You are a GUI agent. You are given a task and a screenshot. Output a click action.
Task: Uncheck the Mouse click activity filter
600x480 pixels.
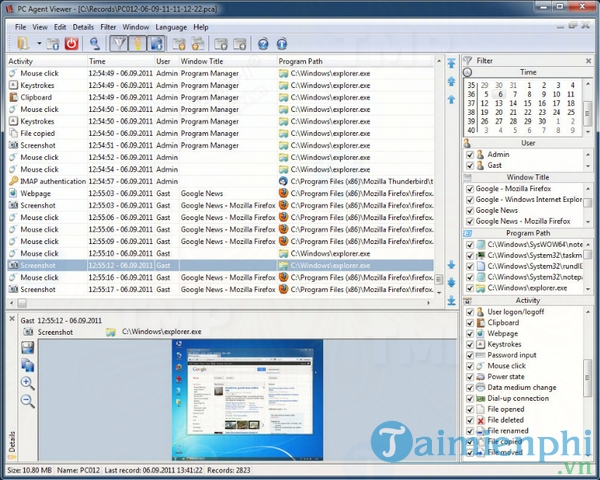[x=470, y=366]
